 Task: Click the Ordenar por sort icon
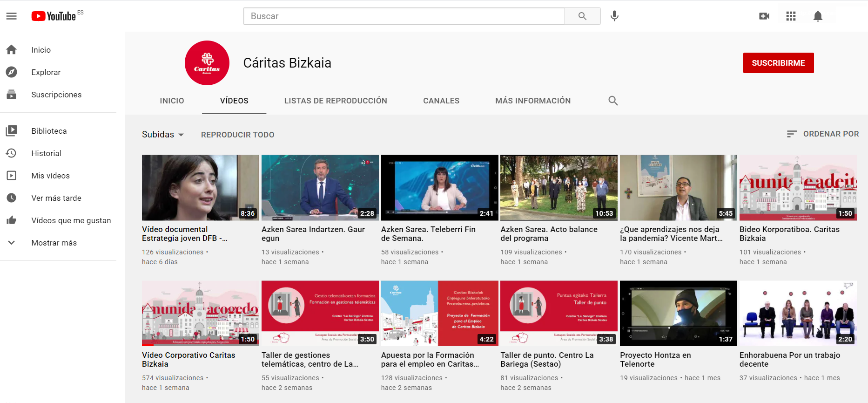point(792,134)
